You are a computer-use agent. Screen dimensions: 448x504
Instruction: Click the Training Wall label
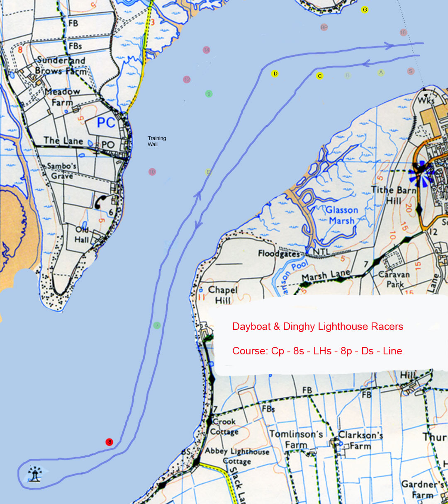[x=157, y=141]
